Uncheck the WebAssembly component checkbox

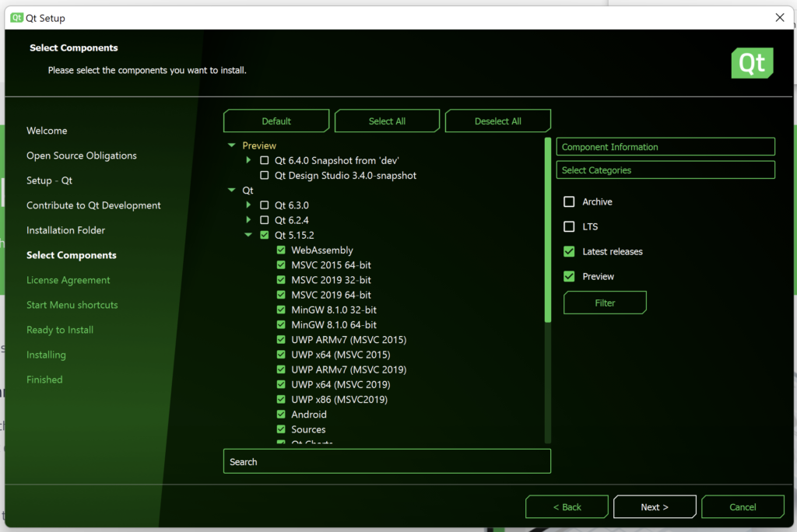coord(281,250)
